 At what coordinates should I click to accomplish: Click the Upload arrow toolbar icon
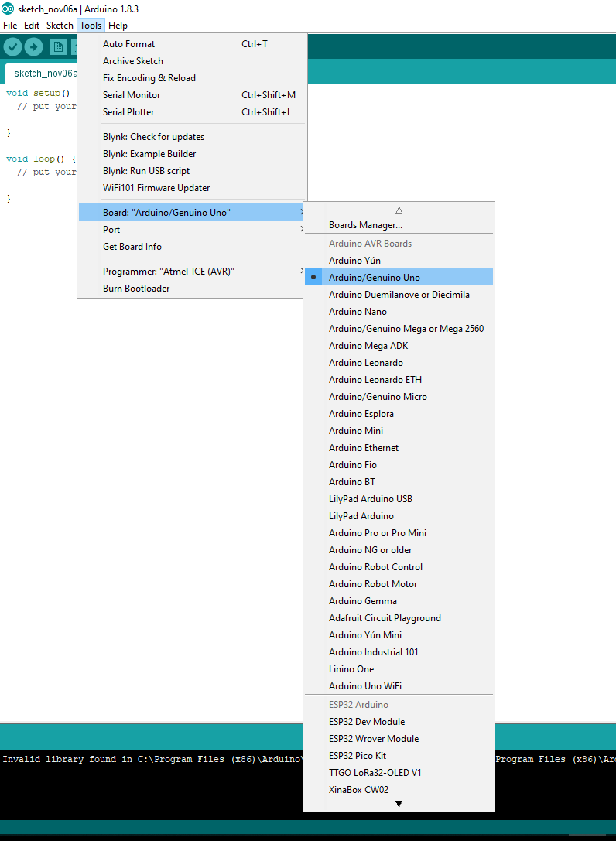pos(33,47)
